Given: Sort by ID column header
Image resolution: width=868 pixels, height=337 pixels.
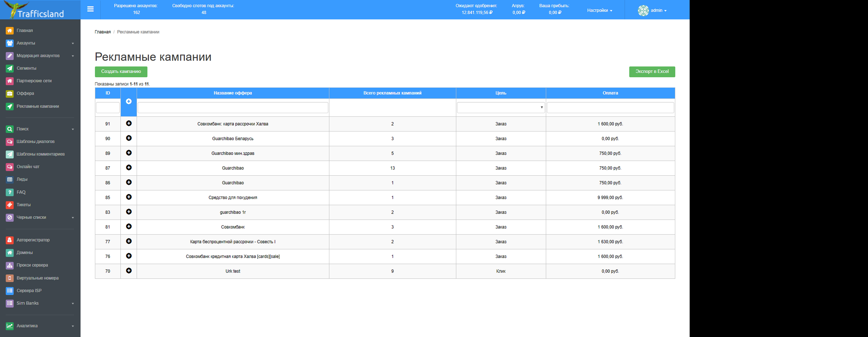Looking at the screenshot, I should (108, 93).
